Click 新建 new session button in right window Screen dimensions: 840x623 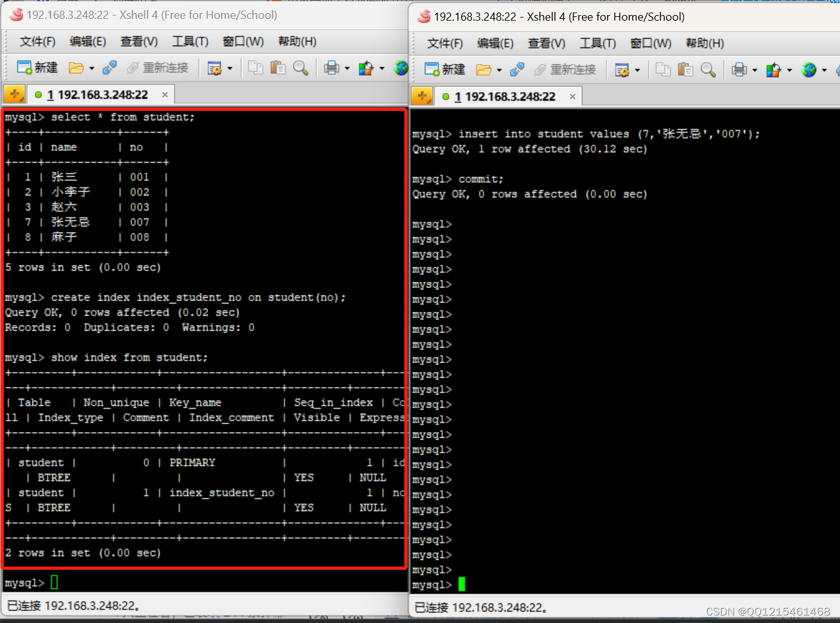[444, 70]
